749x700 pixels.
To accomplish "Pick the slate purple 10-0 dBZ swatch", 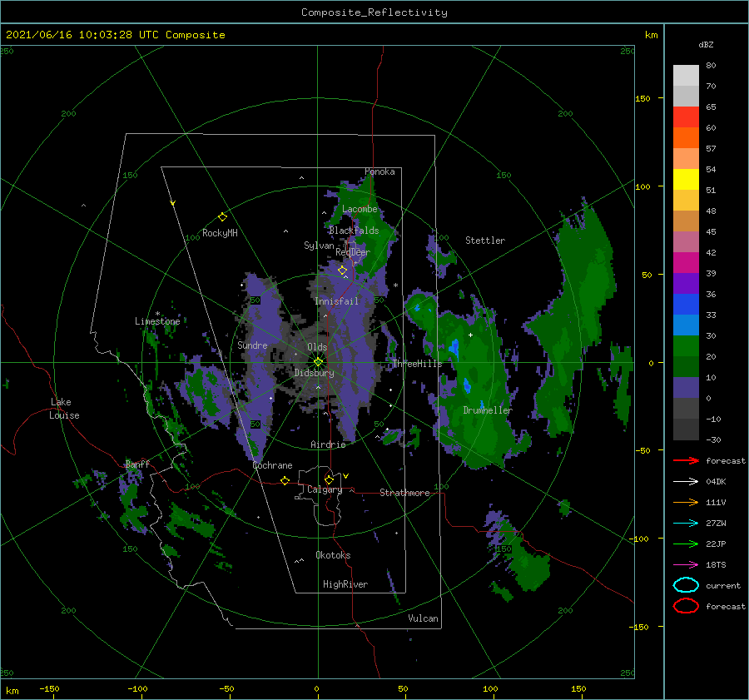I will (686, 388).
